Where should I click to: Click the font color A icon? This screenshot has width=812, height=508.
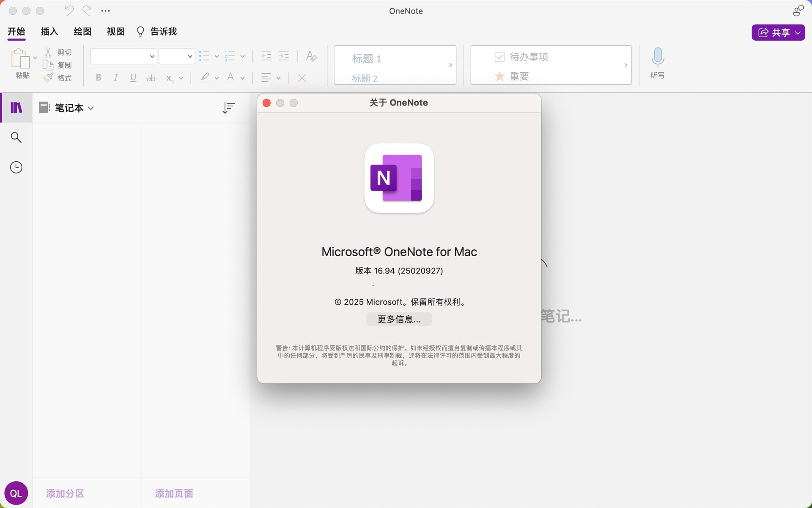[230, 77]
